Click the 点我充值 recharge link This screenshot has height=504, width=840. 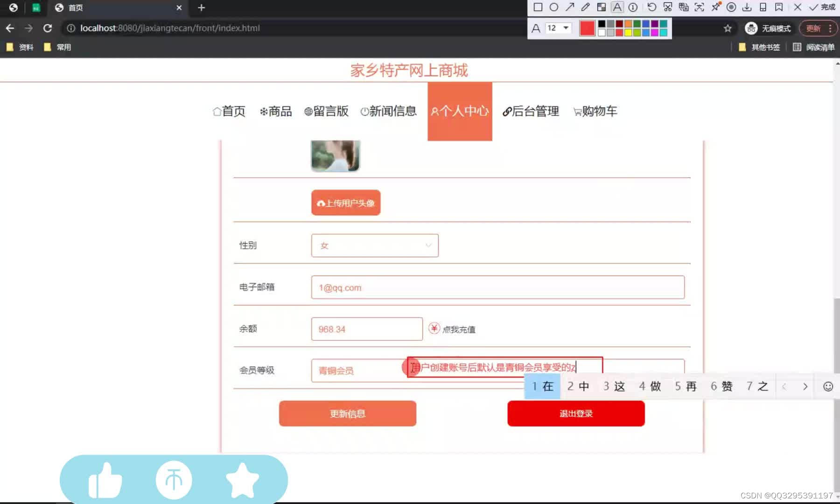point(452,329)
